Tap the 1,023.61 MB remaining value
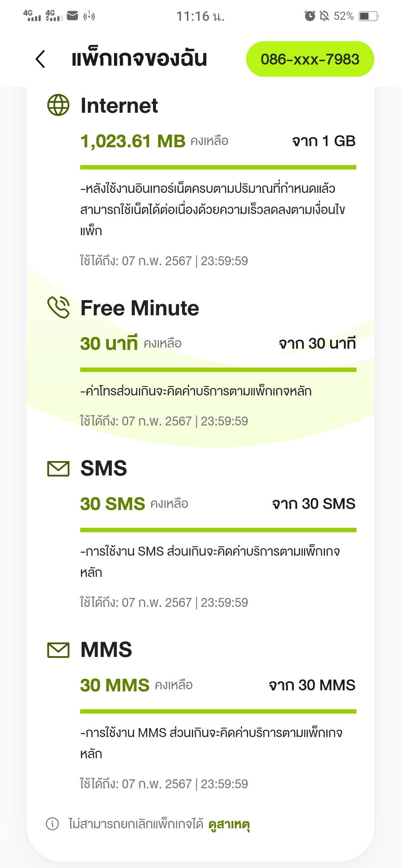This screenshot has width=401, height=868. pos(133,141)
